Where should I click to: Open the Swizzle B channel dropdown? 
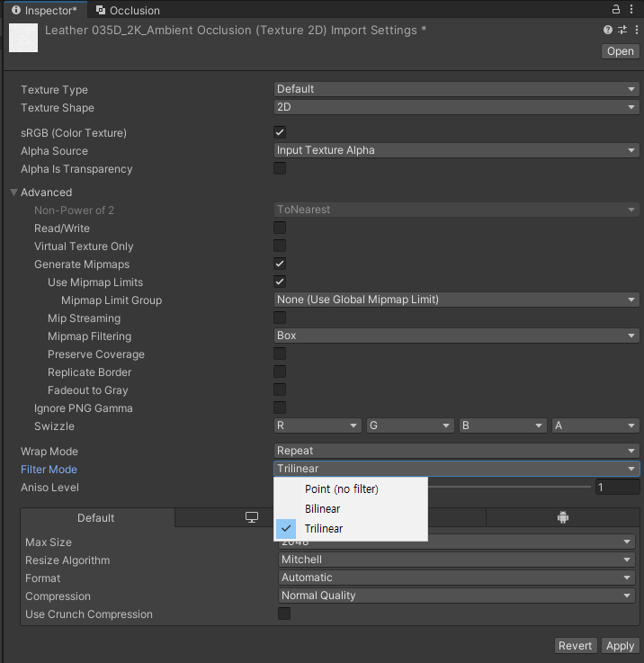click(x=503, y=426)
